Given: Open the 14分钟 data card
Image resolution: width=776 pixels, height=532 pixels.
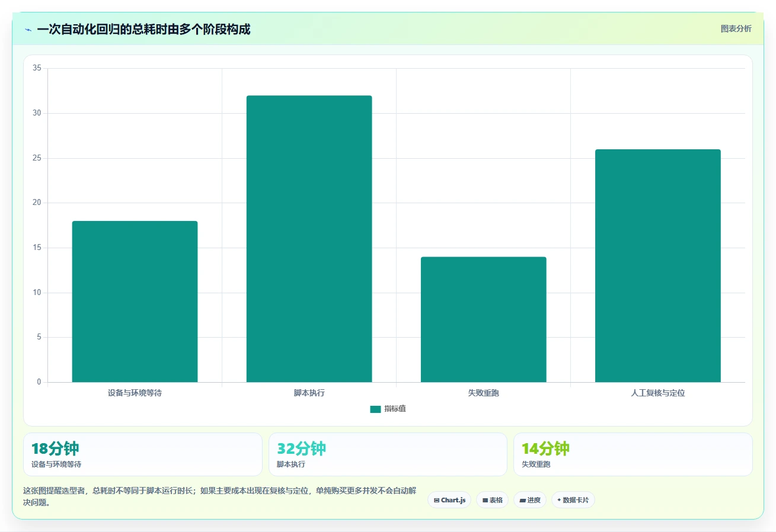Looking at the screenshot, I should click(633, 454).
